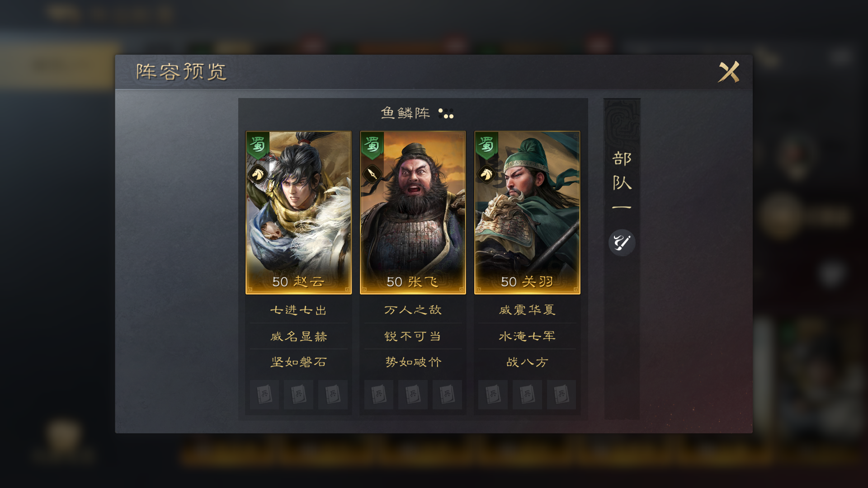This screenshot has width=868, height=488.
Task: Select the 坚如磐石 skill
Action: [298, 362]
